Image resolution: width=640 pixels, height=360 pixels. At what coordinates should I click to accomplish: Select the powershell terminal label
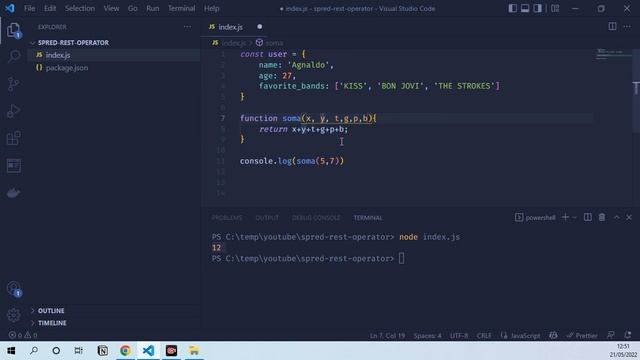pyautogui.click(x=535, y=218)
